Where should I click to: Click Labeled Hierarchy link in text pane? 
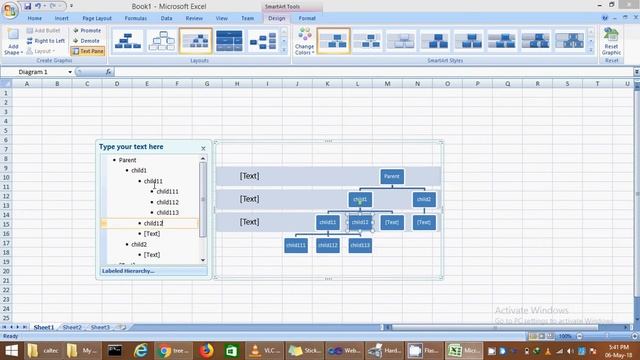click(128, 271)
